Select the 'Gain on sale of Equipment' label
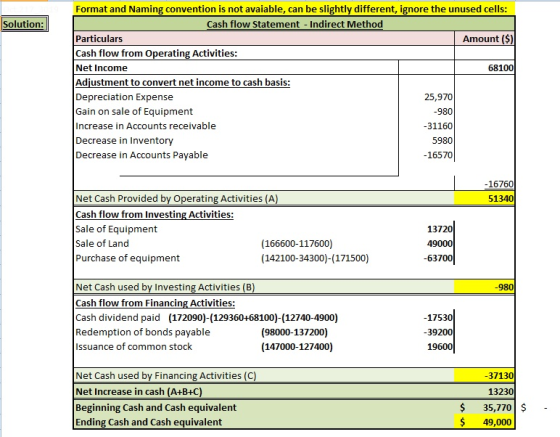Viewport: 560px width, 437px height. 134,111
